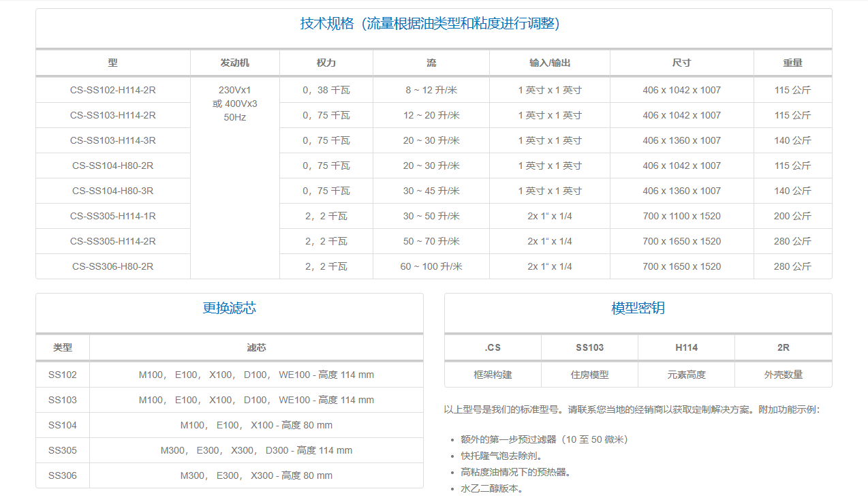Screen dimensions: 868x502
Task: Click the 权力 column header
Action: click(x=326, y=63)
